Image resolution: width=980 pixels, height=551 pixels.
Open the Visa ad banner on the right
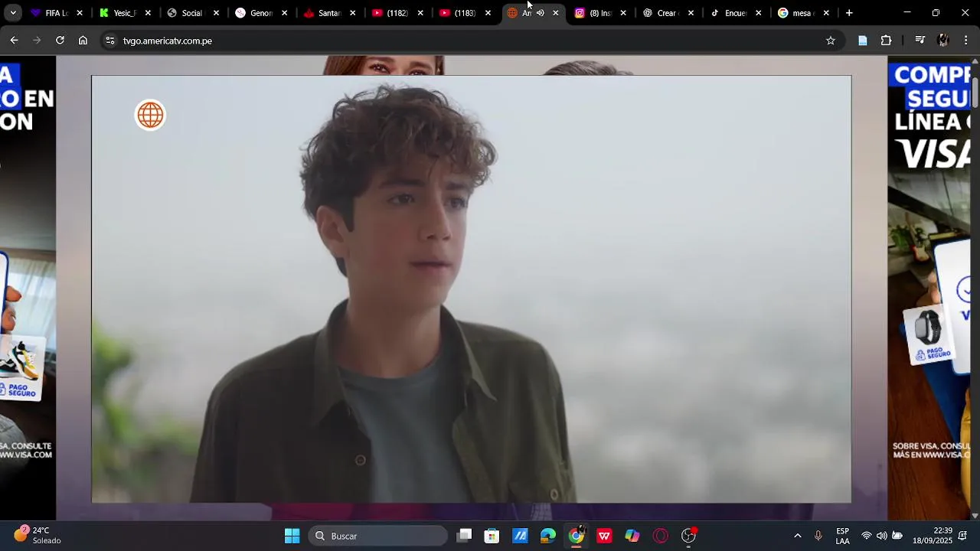pyautogui.click(x=929, y=289)
